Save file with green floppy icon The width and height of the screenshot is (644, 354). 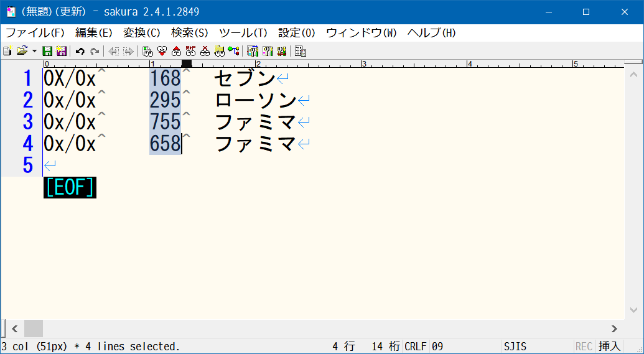(47, 51)
